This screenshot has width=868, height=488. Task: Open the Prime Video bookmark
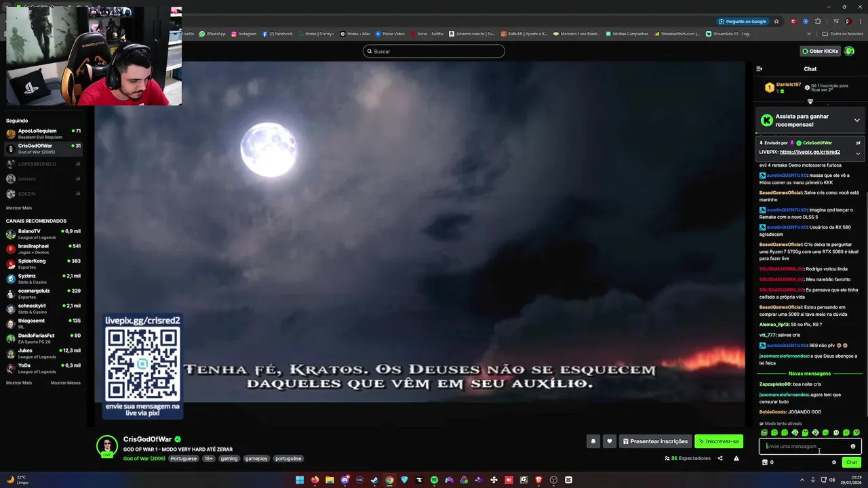click(389, 33)
